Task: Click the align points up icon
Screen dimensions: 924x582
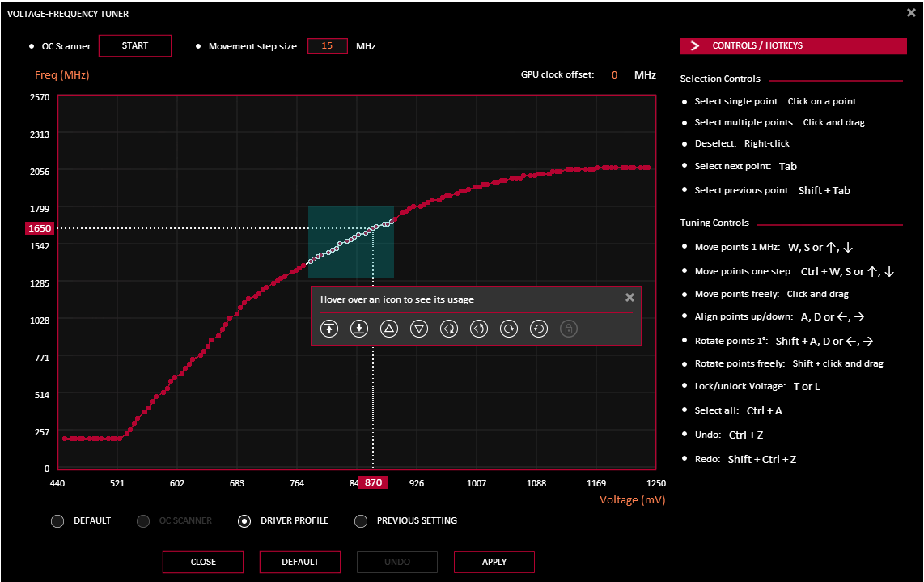Action: click(x=329, y=329)
